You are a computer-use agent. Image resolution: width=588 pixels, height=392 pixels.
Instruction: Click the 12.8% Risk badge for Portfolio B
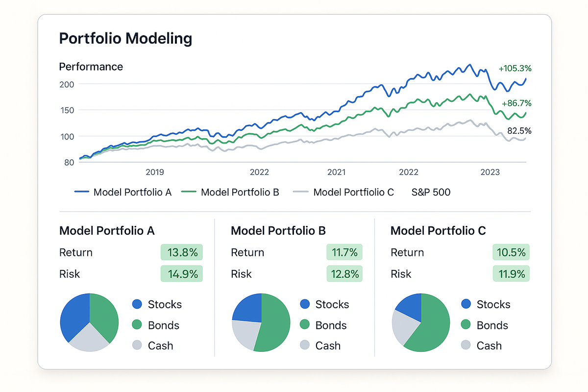344,274
